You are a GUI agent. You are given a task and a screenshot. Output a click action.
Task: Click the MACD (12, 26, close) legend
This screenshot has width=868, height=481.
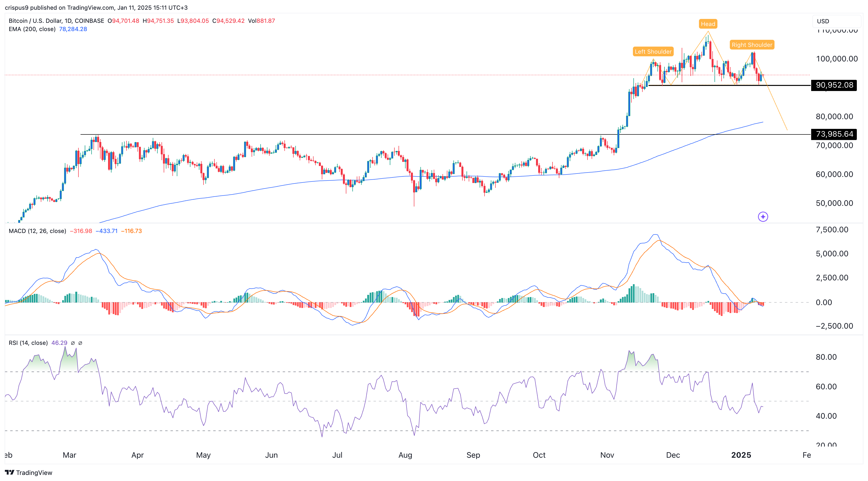click(x=37, y=231)
